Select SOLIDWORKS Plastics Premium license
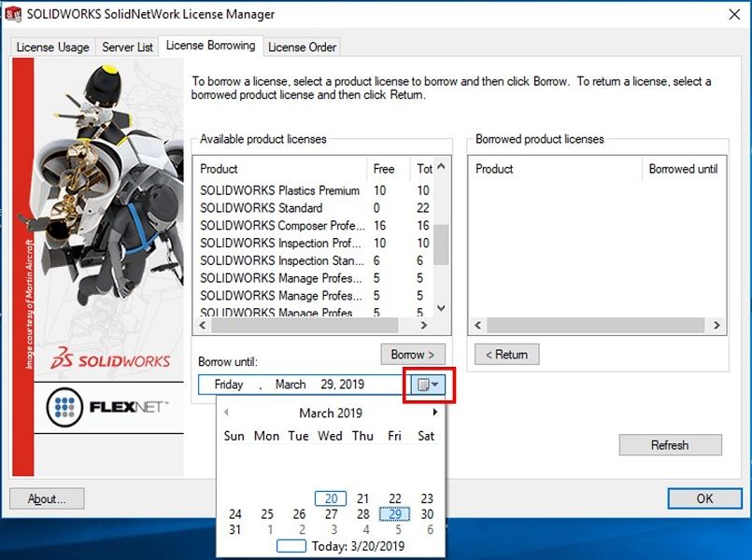The image size is (752, 560). [279, 190]
